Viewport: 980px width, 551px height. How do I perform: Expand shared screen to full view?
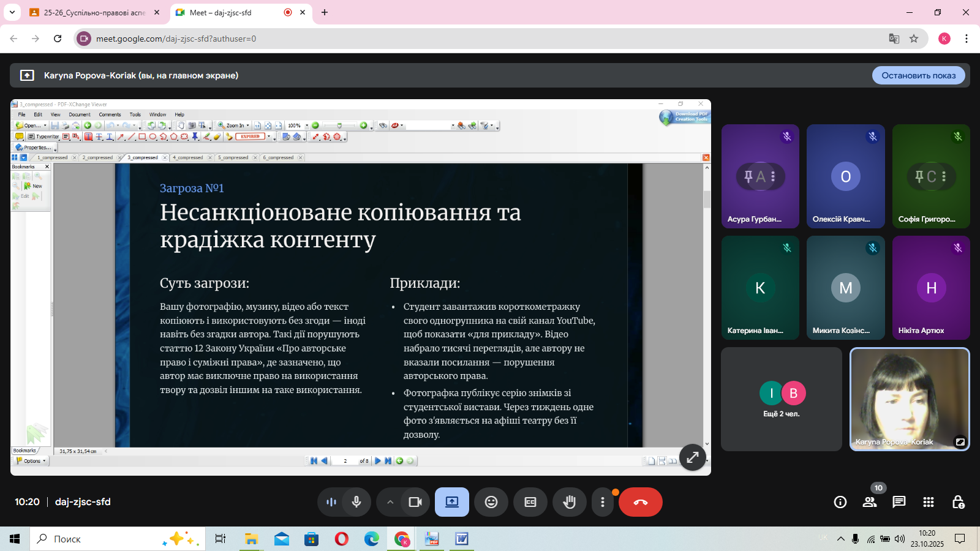point(692,457)
